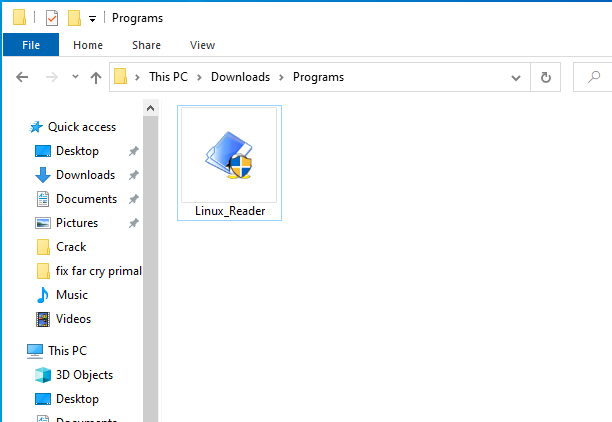612x422 pixels.
Task: Switch to the Home ribbon tab
Action: point(88,45)
